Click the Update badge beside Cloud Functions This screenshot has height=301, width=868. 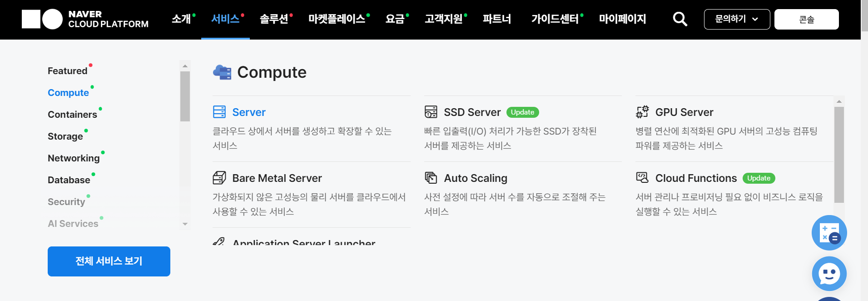[x=759, y=178]
